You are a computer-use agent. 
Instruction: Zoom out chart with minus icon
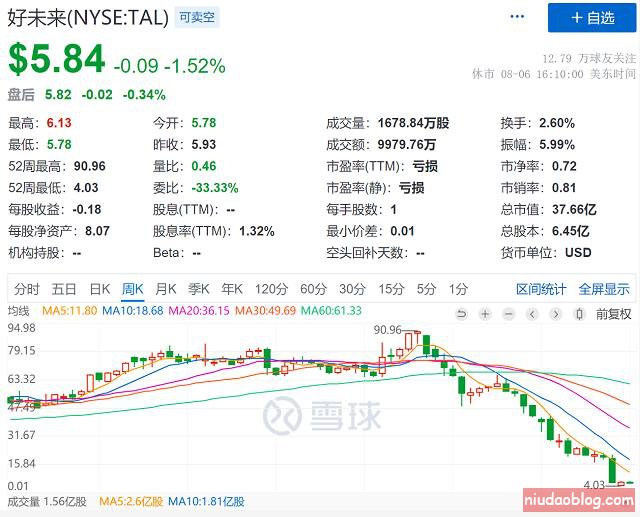click(509, 314)
